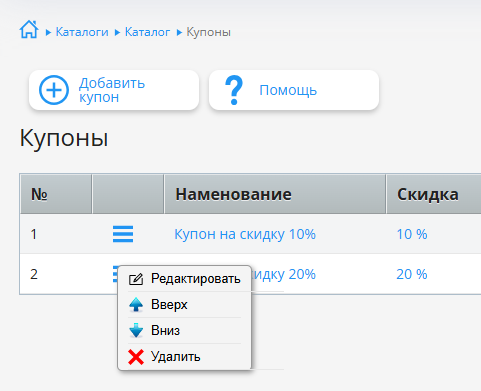Click the № column header
Image resolution: width=481 pixels, height=391 pixels.
56,194
